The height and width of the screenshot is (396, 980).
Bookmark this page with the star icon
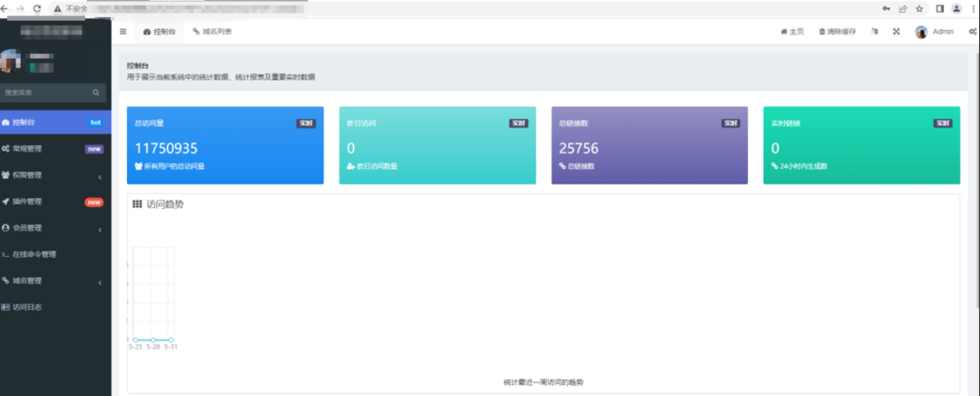(919, 8)
